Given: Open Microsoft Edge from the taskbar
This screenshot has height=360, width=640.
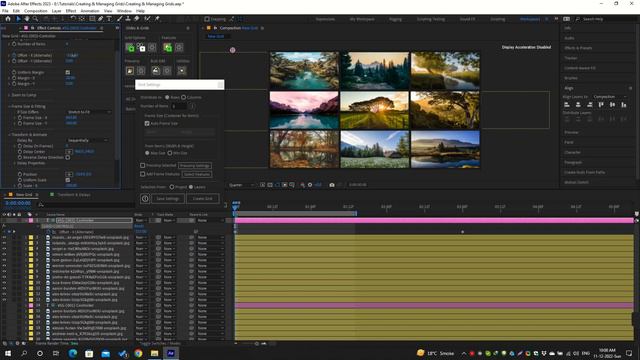Looking at the screenshot, I should tap(73, 353).
